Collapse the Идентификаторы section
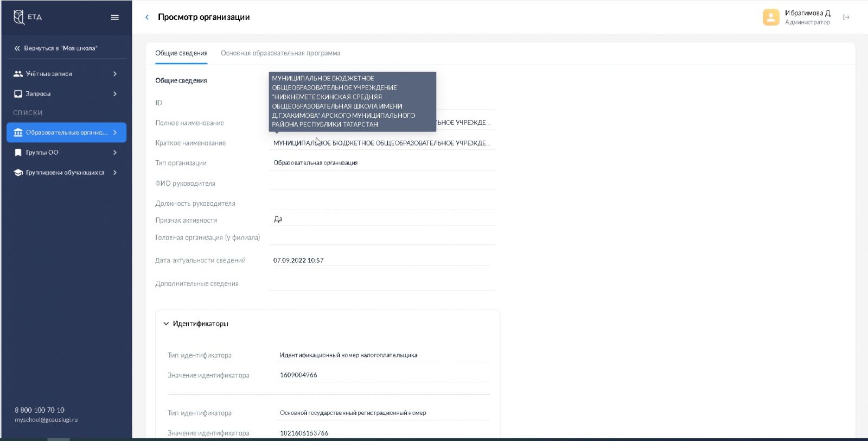This screenshot has height=441, width=868. click(166, 324)
